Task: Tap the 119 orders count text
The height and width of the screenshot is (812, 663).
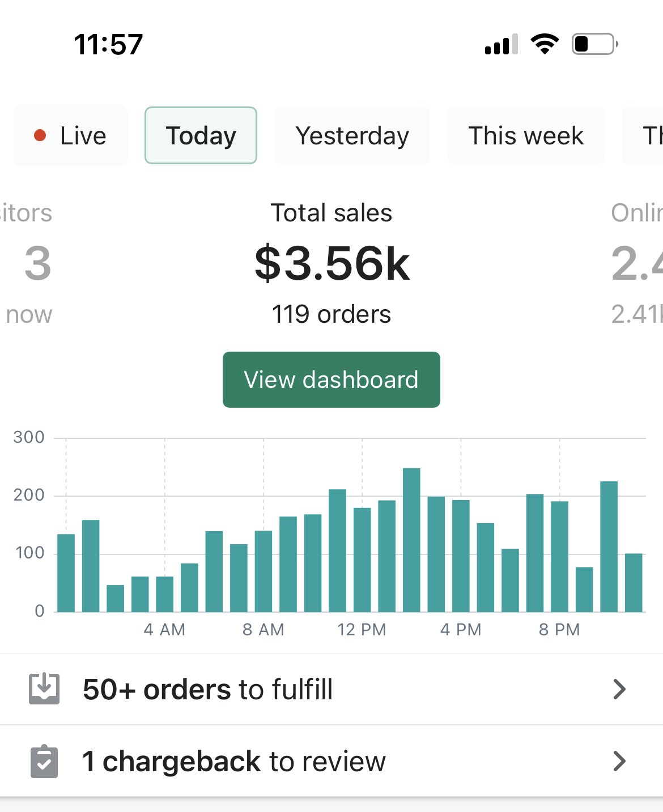Action: click(x=331, y=314)
